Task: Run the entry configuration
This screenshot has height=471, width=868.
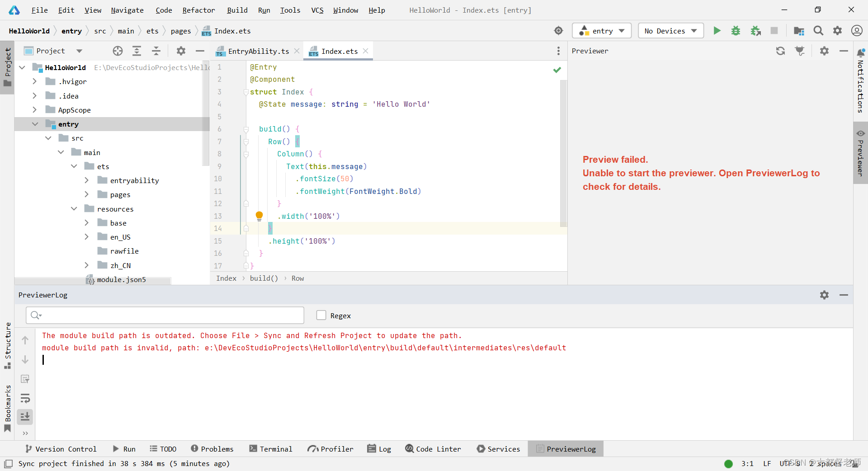Action: tap(717, 31)
